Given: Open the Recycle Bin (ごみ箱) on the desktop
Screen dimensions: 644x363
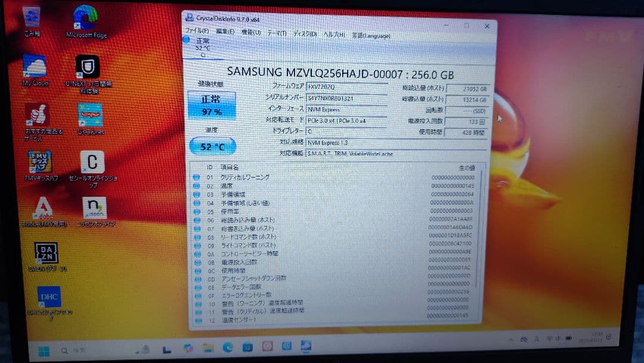Looking at the screenshot, I should point(32,15).
